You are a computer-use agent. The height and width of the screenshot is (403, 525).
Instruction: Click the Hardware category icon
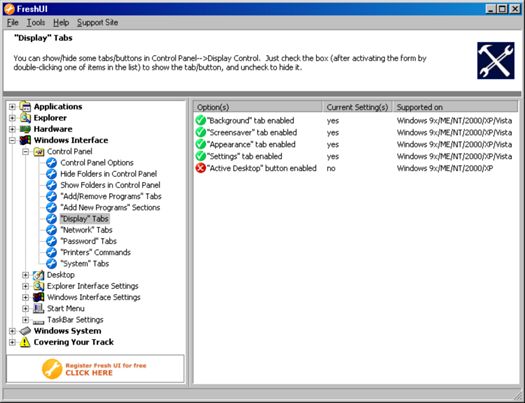click(25, 129)
